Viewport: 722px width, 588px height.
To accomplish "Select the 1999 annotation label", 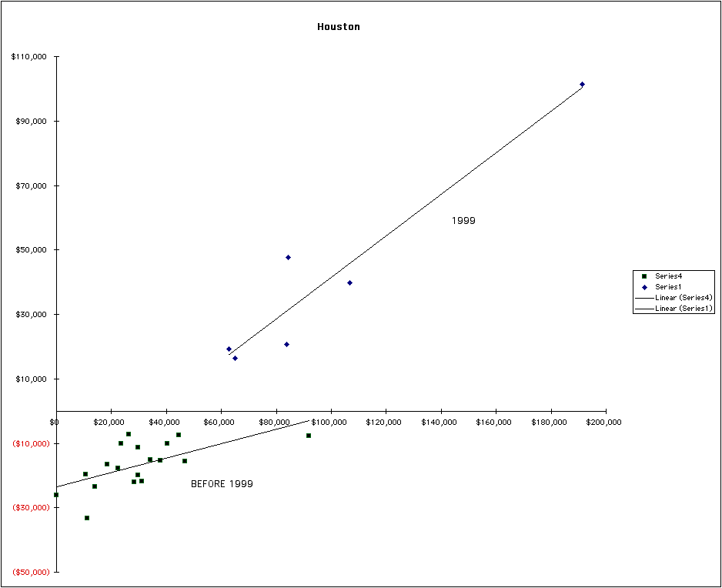I will 463,221.
